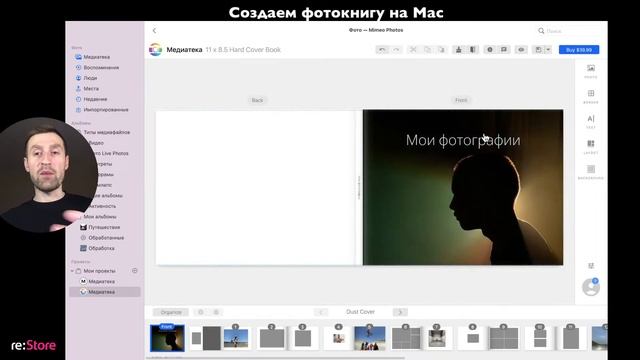Click the Copy icon in the toolbar
This screenshot has width=640, height=360.
(x=427, y=50)
